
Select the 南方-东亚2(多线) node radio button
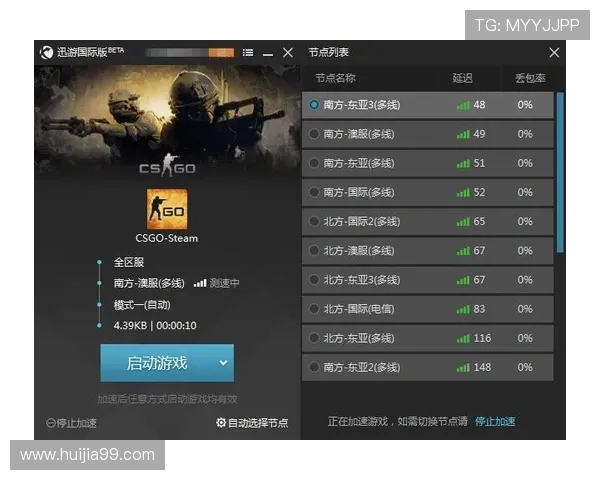pyautogui.click(x=314, y=367)
